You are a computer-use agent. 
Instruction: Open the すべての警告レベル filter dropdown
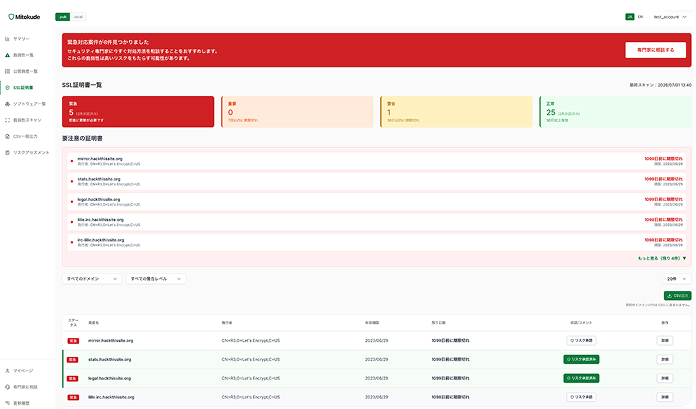[x=156, y=279]
